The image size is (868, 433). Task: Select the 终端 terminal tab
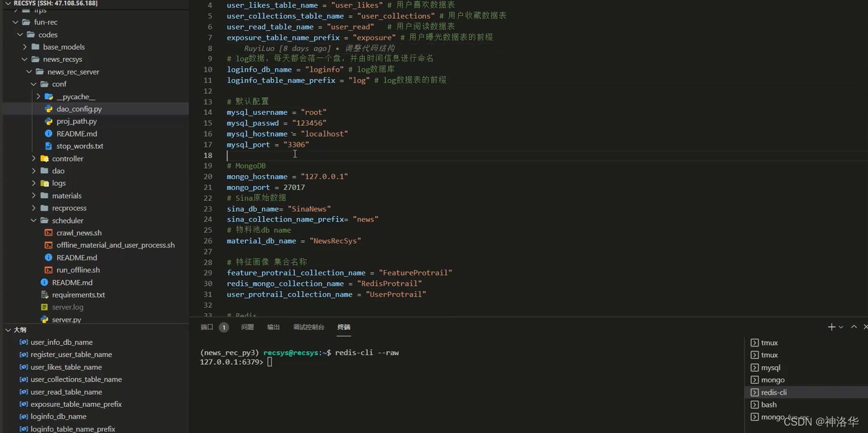344,327
